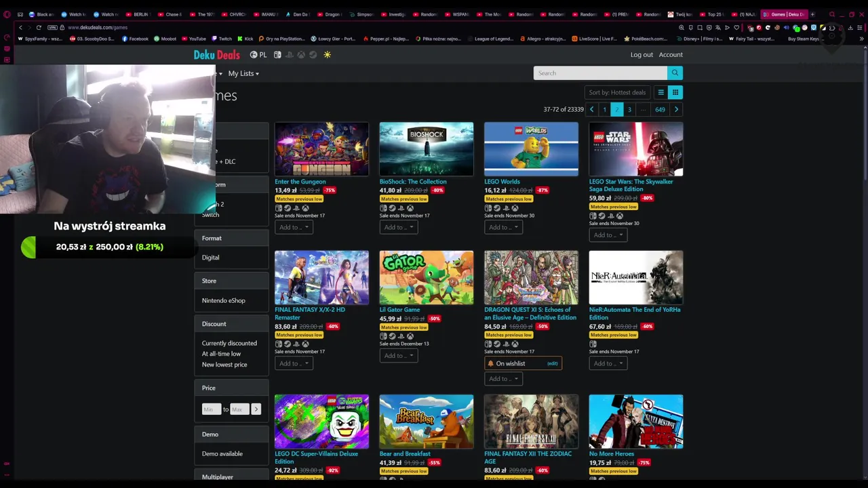This screenshot has height=488, width=868.
Task: Go to previous page with left chevron
Action: point(591,109)
